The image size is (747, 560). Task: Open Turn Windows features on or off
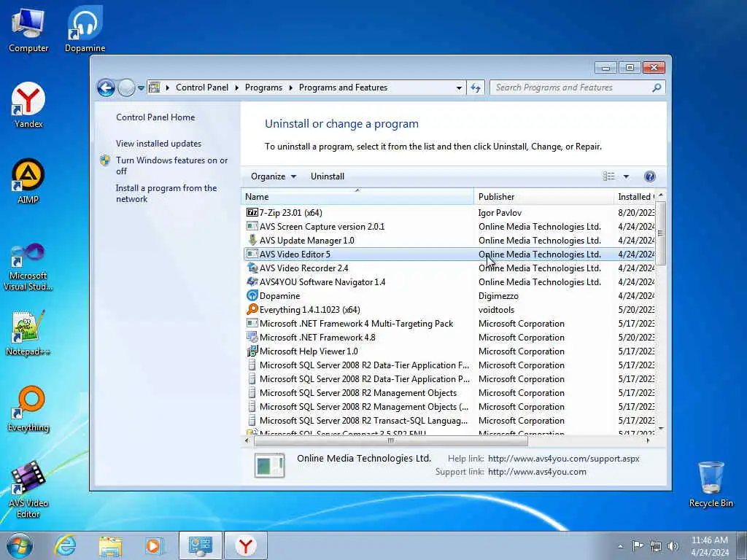coord(171,166)
